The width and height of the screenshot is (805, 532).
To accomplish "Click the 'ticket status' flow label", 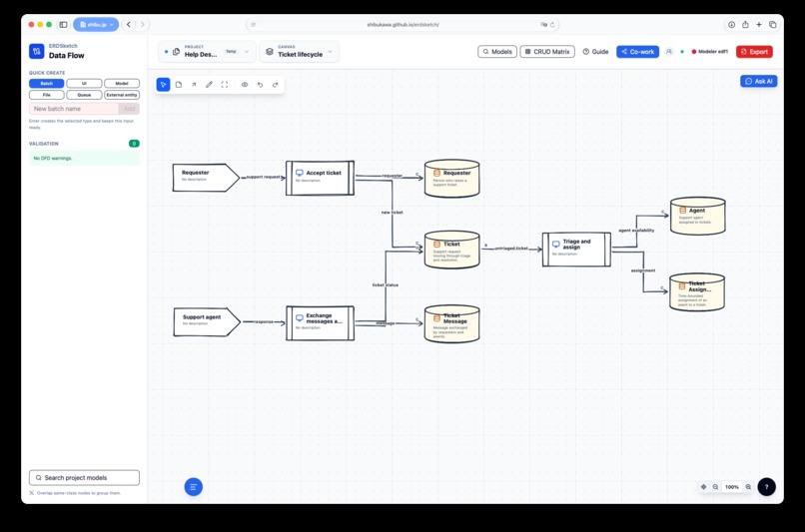I will tap(386, 284).
